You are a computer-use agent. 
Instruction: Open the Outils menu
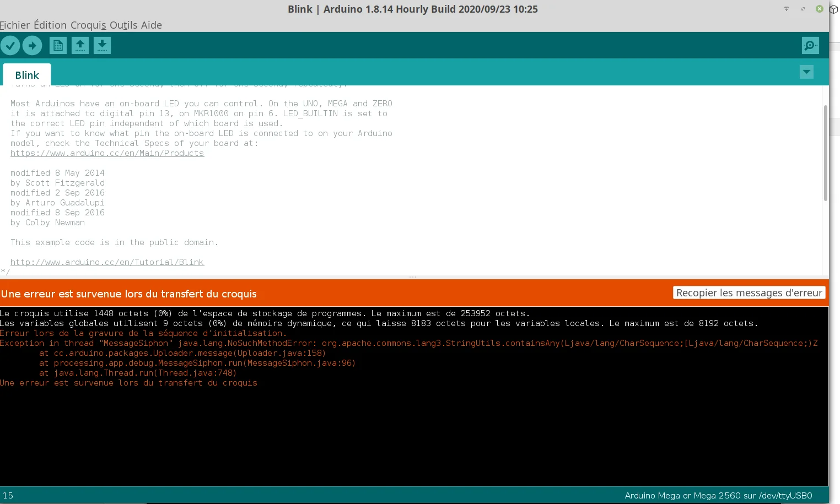pos(123,25)
